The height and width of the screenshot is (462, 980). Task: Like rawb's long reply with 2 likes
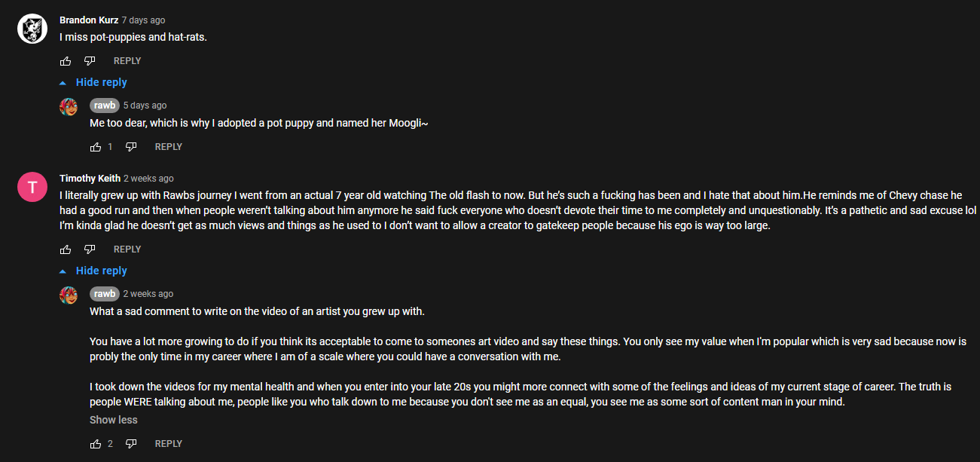96,444
